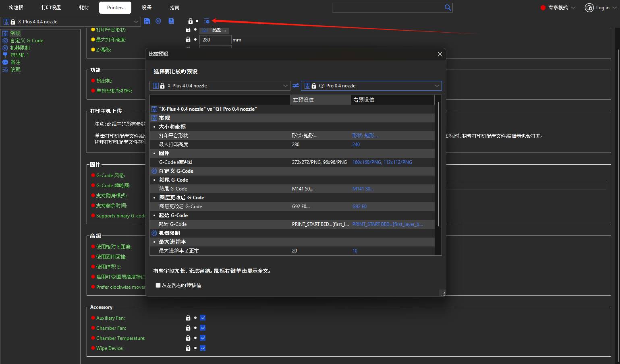Click the not-equal icon between preset dropdowns
The height and width of the screenshot is (364, 620).
296,86
